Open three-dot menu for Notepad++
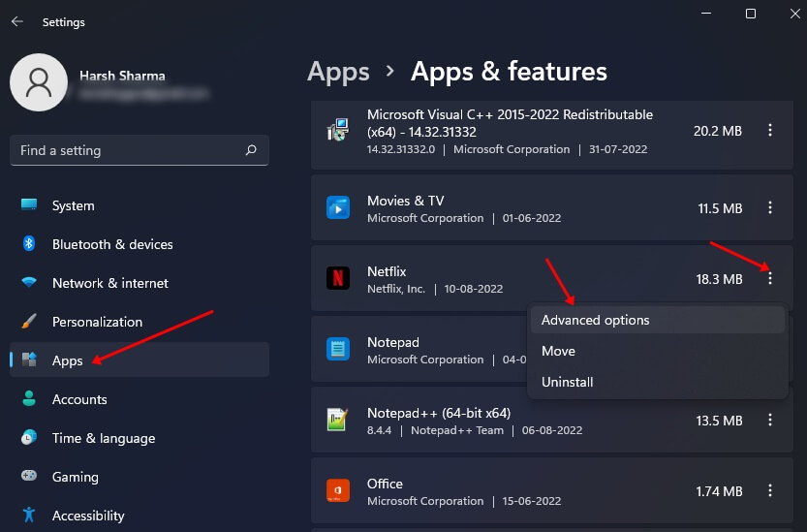Viewport: 807px width, 532px height. [x=770, y=421]
